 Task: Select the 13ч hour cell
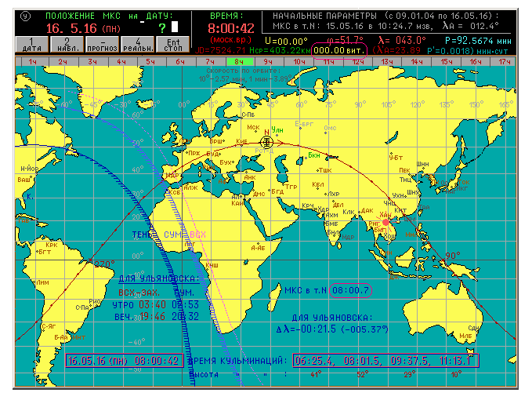387,61
